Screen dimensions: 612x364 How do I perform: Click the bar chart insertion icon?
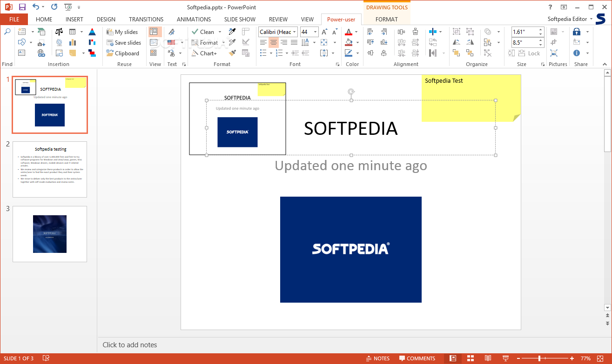click(x=73, y=42)
